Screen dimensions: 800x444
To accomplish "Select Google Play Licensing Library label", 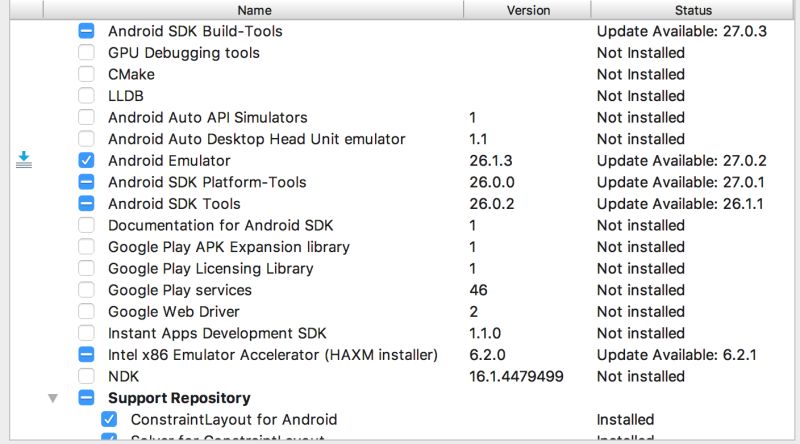I will (x=211, y=268).
